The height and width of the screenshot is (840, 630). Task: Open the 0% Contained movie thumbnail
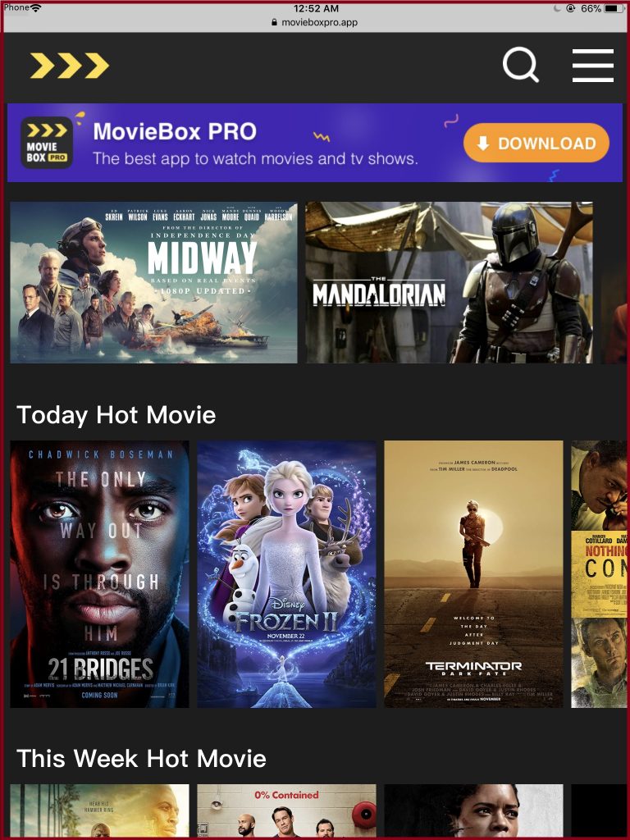click(x=286, y=810)
